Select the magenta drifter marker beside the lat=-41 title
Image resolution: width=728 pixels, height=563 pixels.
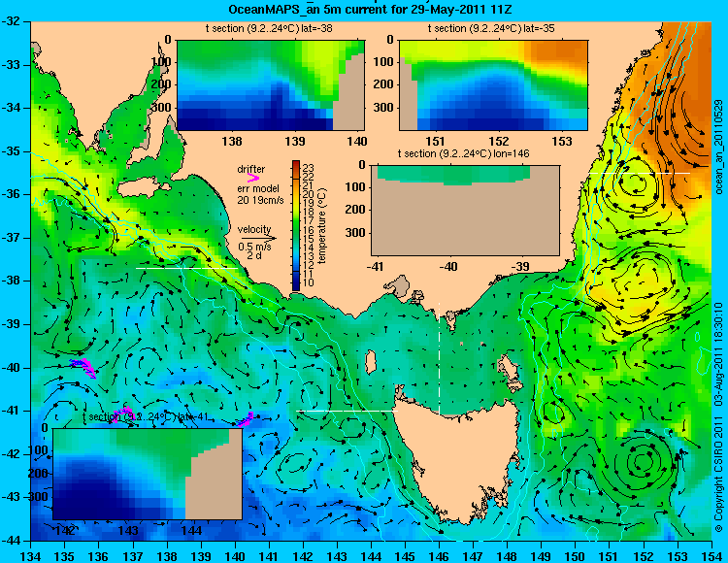pyautogui.click(x=124, y=413)
